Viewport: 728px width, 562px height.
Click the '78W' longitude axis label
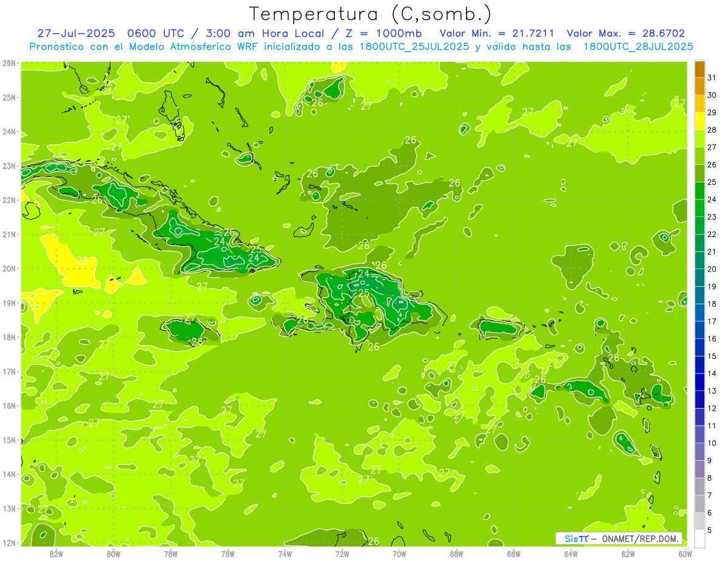170,554
